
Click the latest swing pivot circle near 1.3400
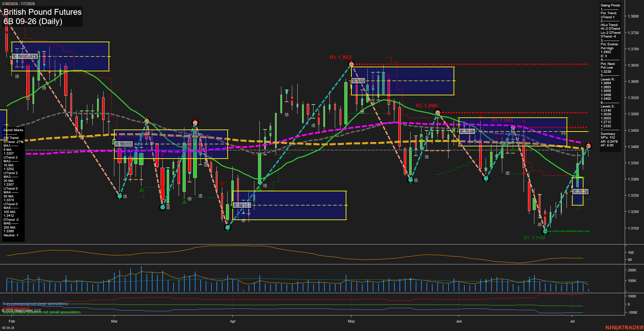589,146
